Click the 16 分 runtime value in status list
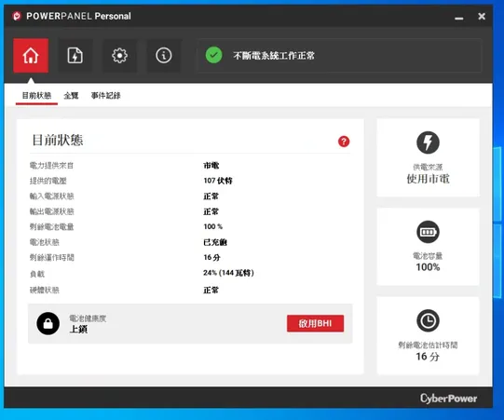The width and height of the screenshot is (504, 420). point(211,257)
